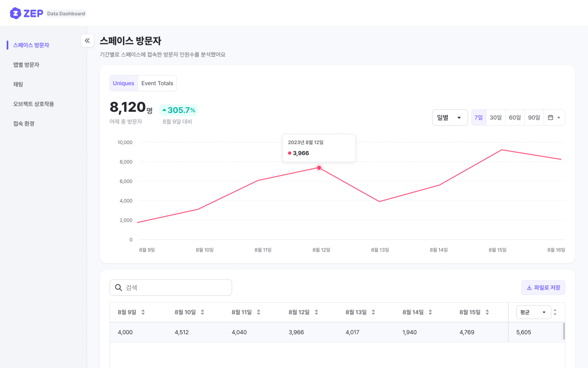The height and width of the screenshot is (368, 588).
Task: Click the ZEP logo icon
Action: pos(16,13)
